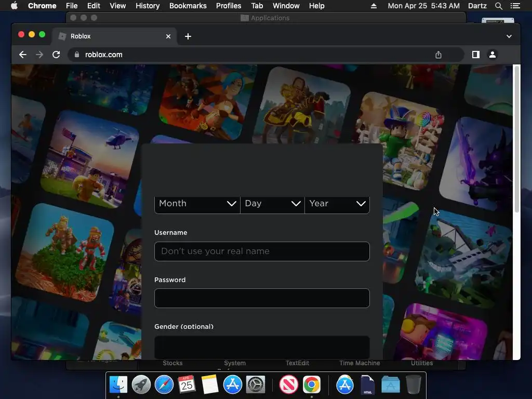Select Stocks in the Applications window

(172, 363)
